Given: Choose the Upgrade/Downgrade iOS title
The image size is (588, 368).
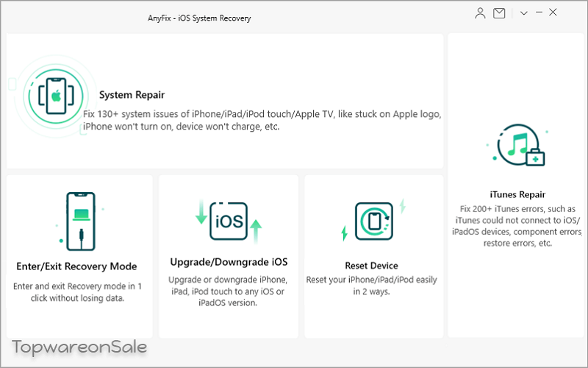Looking at the screenshot, I should tap(229, 262).
